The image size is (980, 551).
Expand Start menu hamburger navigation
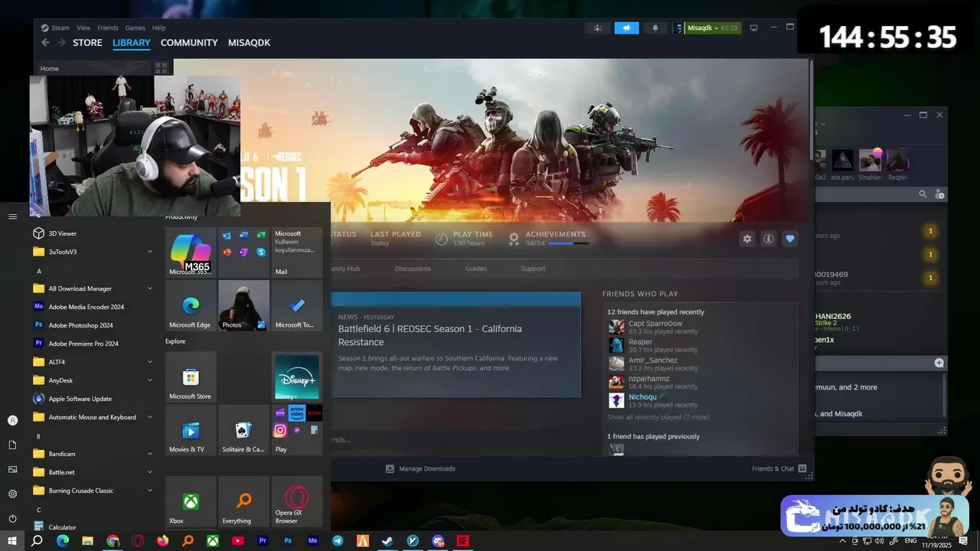(x=12, y=217)
